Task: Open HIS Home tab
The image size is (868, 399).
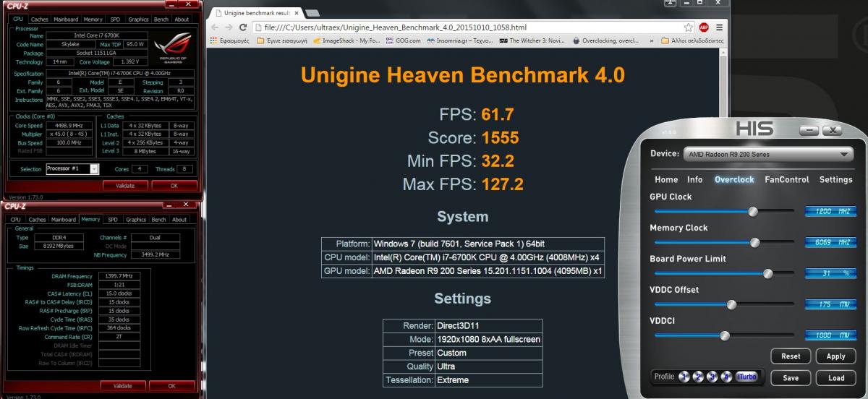Action: click(666, 179)
